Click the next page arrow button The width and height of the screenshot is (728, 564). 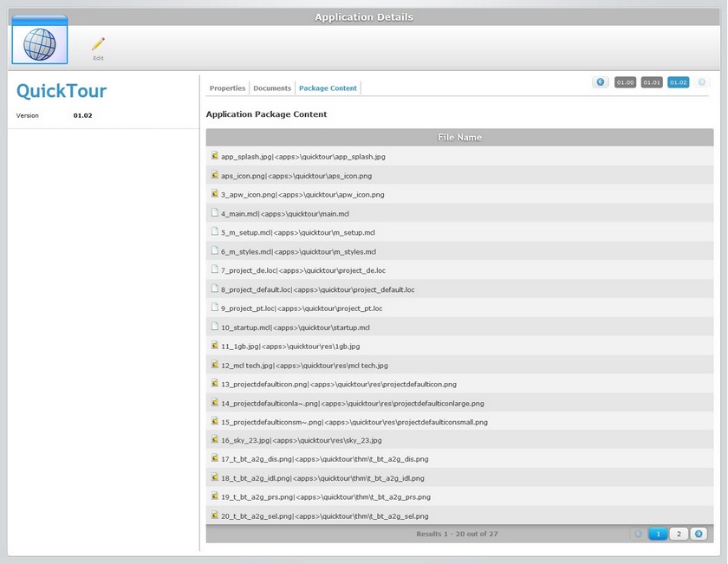(x=699, y=534)
